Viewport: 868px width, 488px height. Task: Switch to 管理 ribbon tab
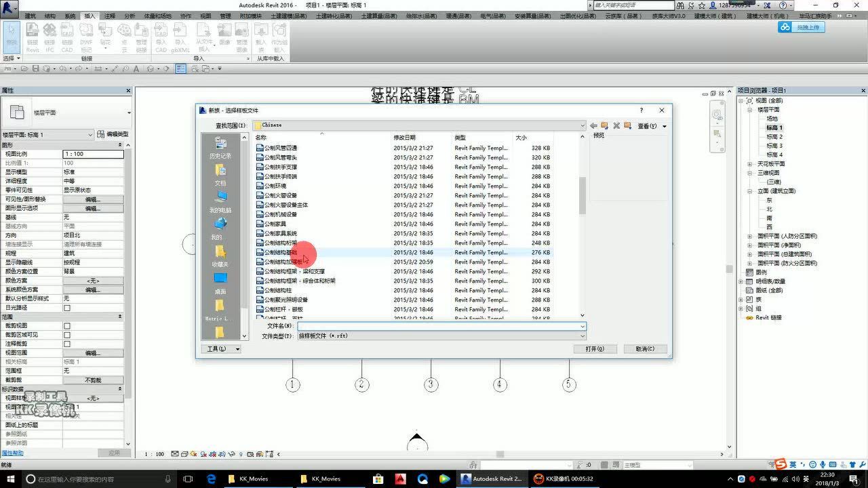tap(225, 16)
